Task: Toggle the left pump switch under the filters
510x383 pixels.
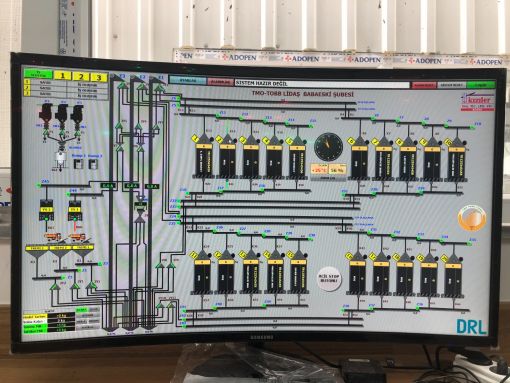Action: [78, 164]
